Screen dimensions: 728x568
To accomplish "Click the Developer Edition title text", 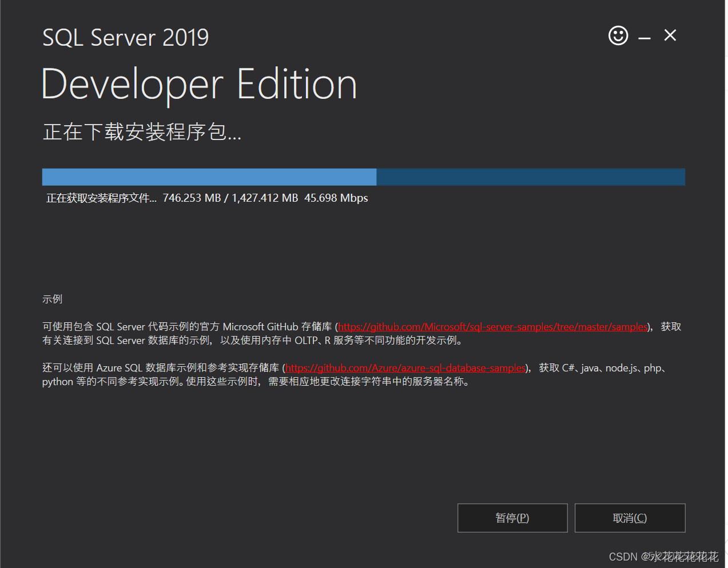I will (x=200, y=85).
